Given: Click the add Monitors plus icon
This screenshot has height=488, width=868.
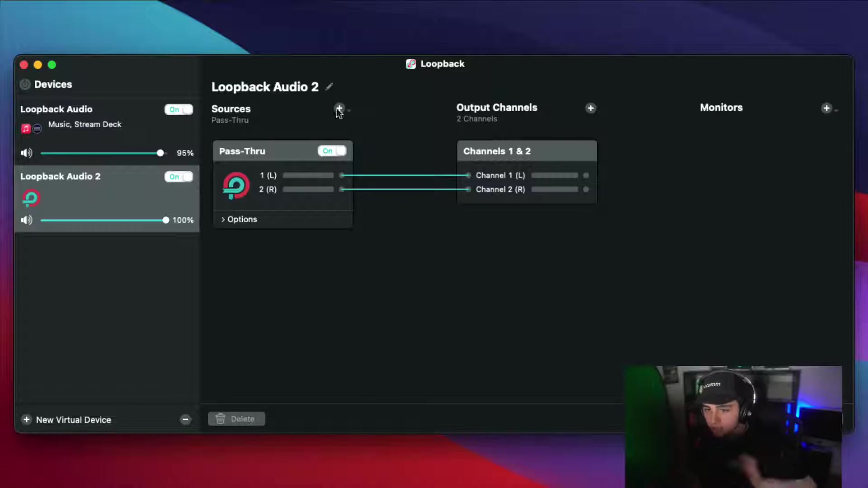Looking at the screenshot, I should [x=826, y=108].
